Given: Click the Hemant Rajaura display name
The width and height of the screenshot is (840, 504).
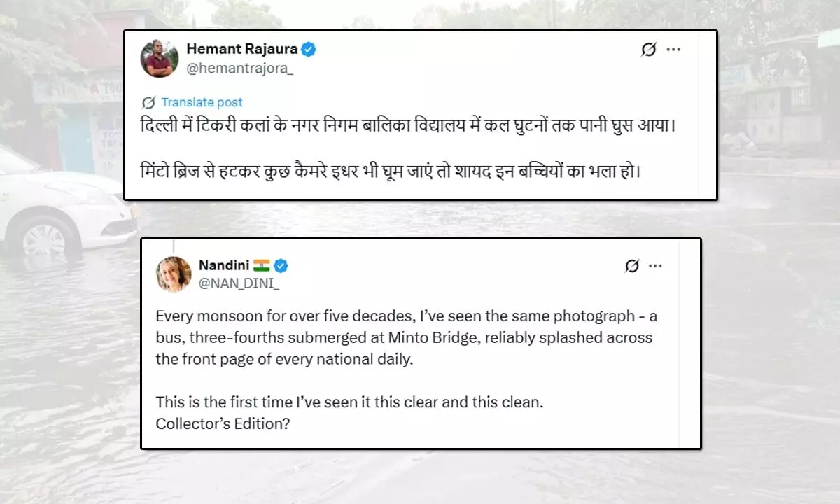Looking at the screenshot, I should point(241,49).
